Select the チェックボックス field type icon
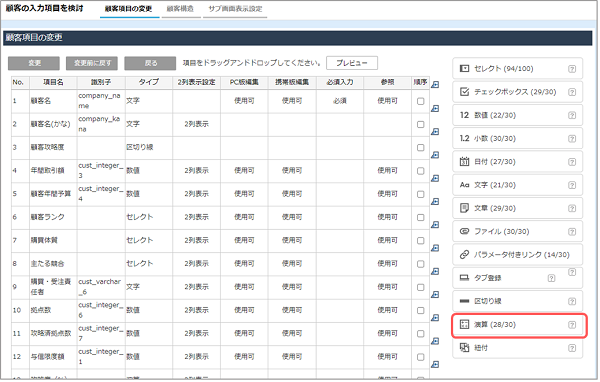The width and height of the screenshot is (600, 382). click(x=464, y=92)
